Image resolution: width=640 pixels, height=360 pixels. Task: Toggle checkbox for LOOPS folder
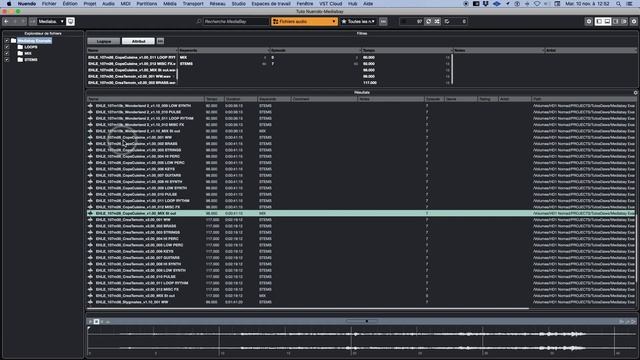[x=7, y=47]
